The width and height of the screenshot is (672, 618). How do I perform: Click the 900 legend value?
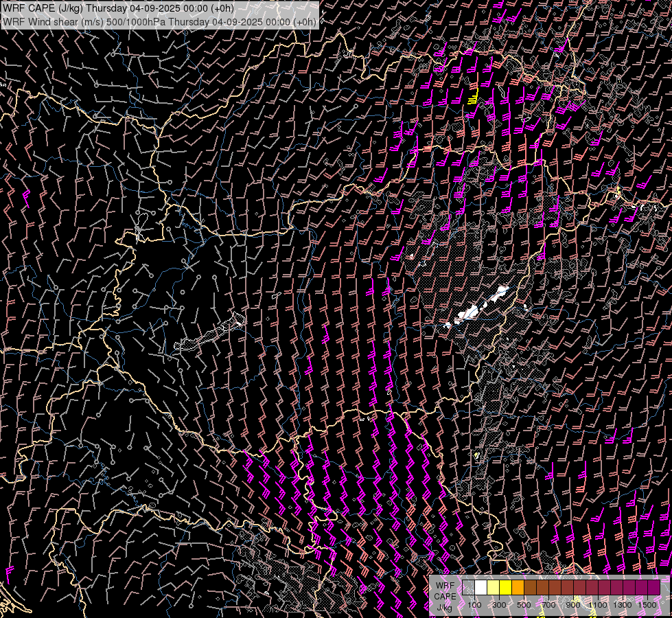tap(573, 605)
